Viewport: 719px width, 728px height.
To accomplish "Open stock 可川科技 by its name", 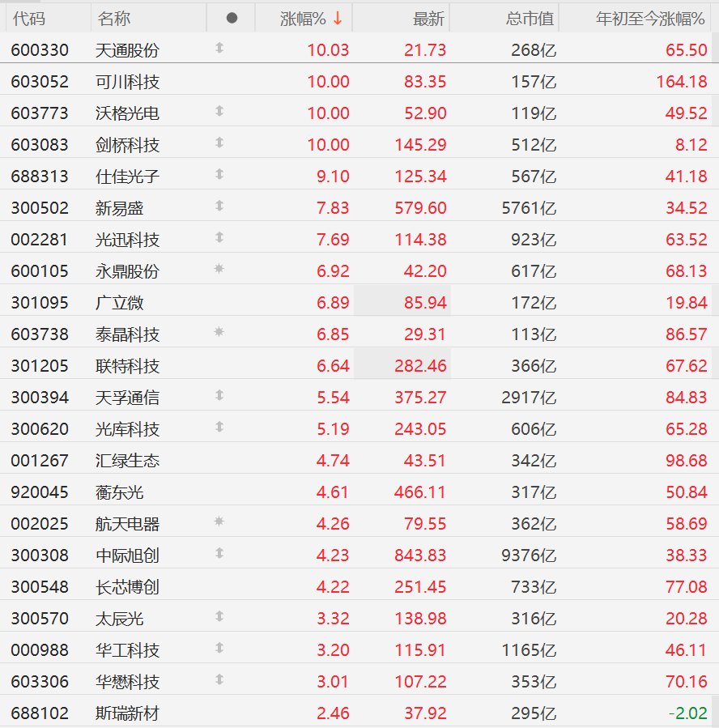I will click(x=128, y=82).
